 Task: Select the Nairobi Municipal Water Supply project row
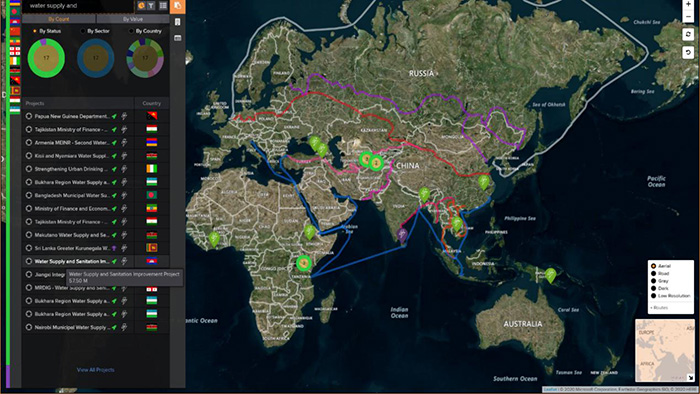pyautogui.click(x=96, y=328)
